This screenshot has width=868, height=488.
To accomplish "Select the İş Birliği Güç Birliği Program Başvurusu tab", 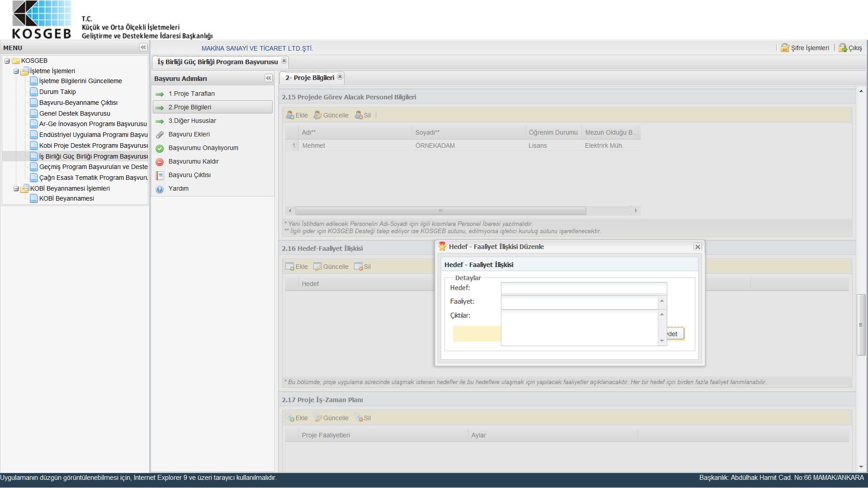I will pyautogui.click(x=217, y=62).
